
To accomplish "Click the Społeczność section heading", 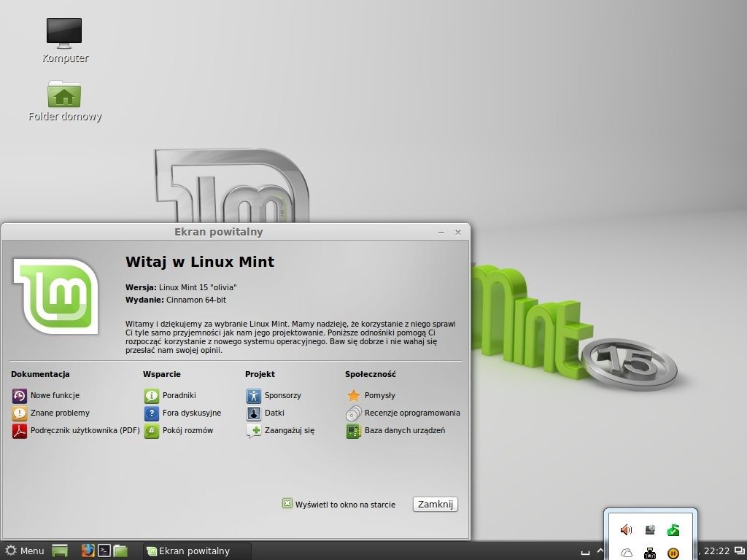I will pos(371,374).
